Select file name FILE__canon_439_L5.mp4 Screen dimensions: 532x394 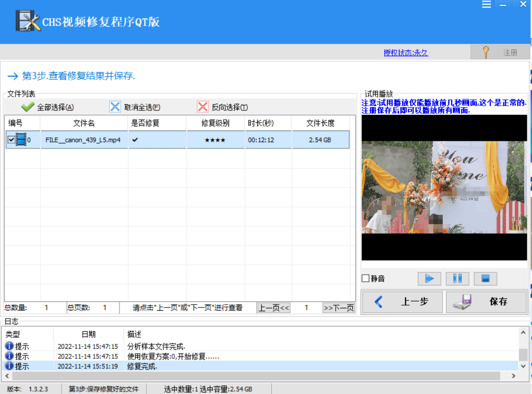[83, 140]
